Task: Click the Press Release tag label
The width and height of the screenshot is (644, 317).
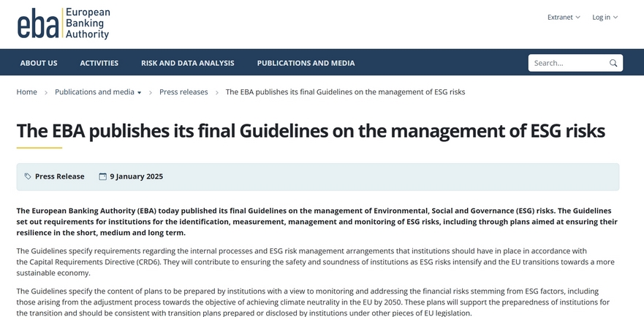Action: [60, 176]
